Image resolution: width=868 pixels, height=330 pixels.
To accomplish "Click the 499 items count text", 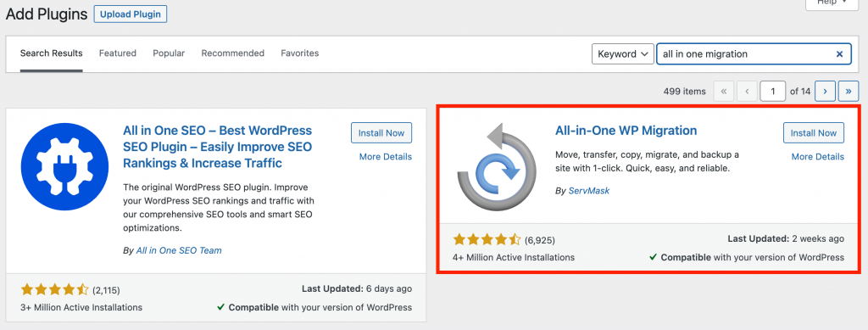I will [684, 92].
